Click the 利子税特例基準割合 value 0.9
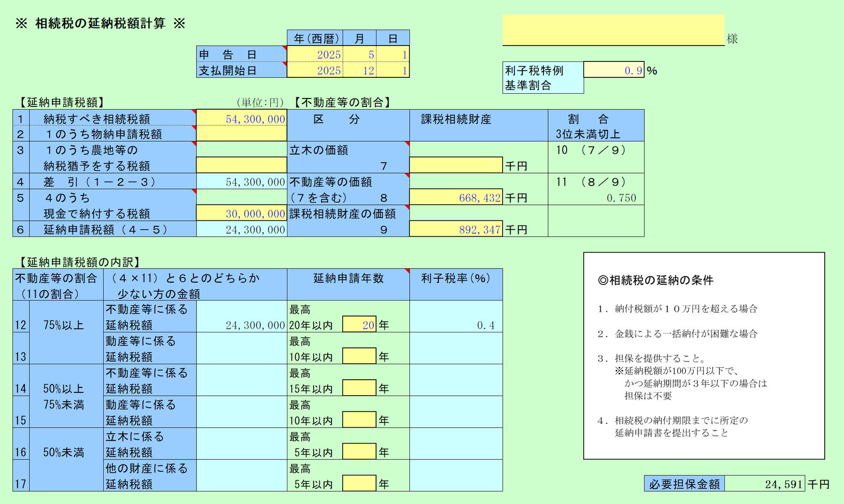The width and height of the screenshot is (844, 504). (613, 70)
